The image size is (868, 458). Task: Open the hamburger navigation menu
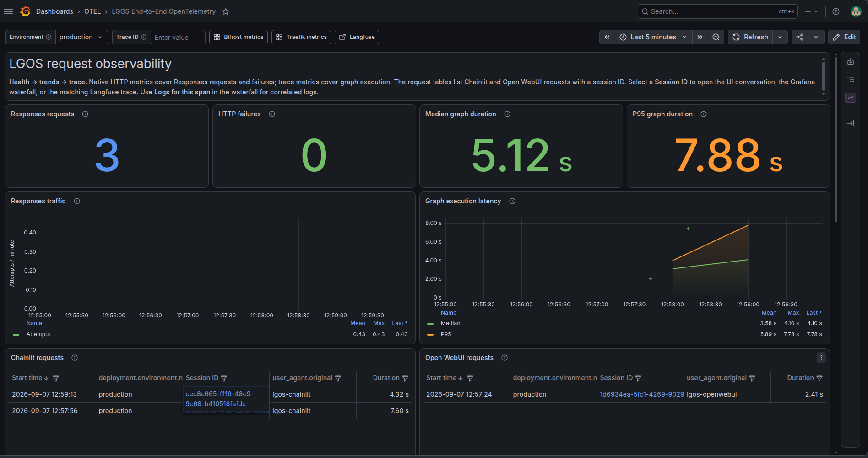pyautogui.click(x=8, y=11)
